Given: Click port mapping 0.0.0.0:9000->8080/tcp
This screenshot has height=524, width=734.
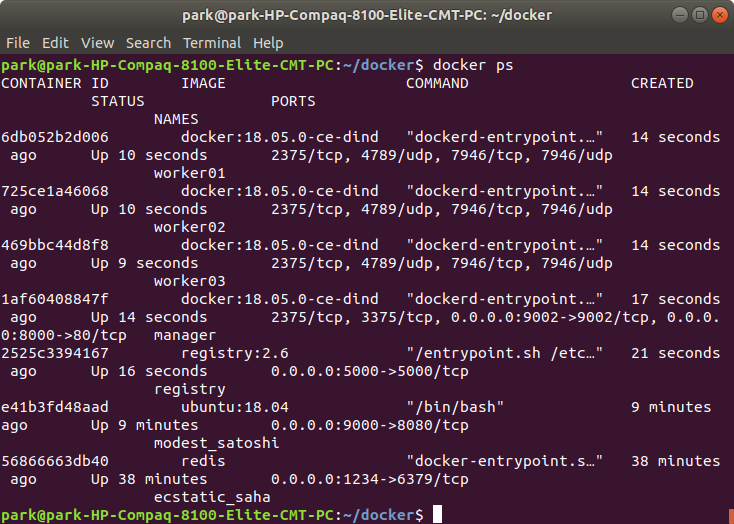Looking at the screenshot, I should click(x=370, y=425).
